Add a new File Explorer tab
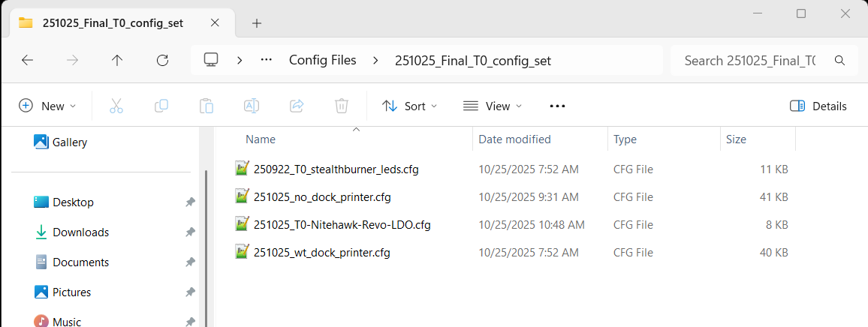 click(257, 22)
